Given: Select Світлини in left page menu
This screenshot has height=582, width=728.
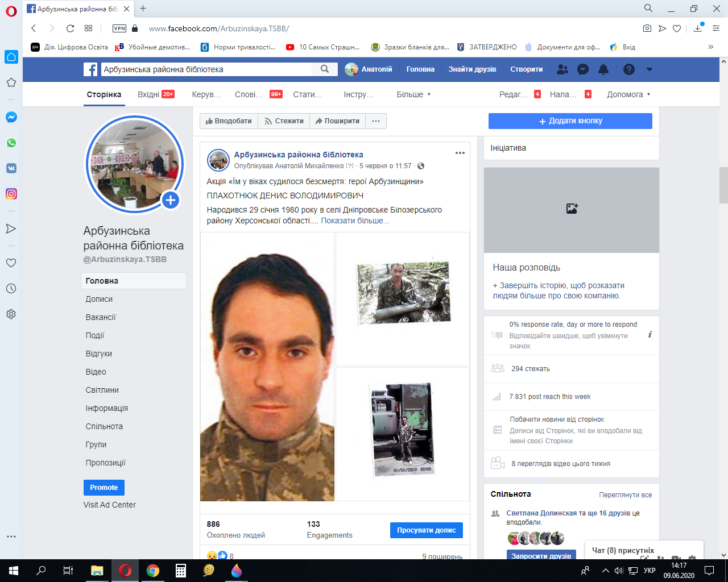Looking at the screenshot, I should pos(102,390).
